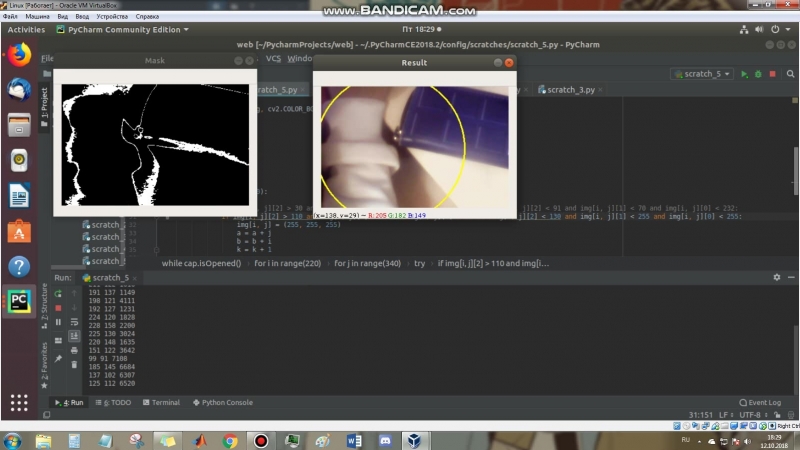
Task: Run scratch_5 from the top toolbar
Action: pos(744,74)
